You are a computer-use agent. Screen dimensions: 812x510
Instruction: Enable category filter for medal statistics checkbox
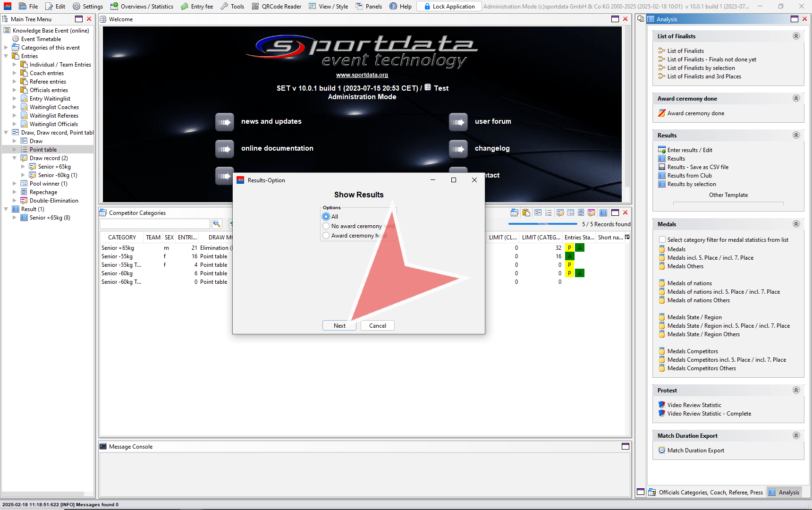[x=662, y=240]
